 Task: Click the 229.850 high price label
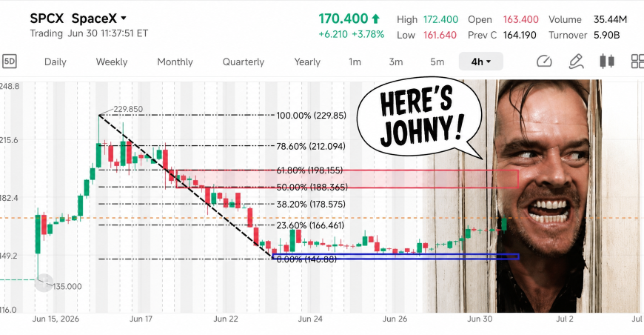(x=128, y=109)
